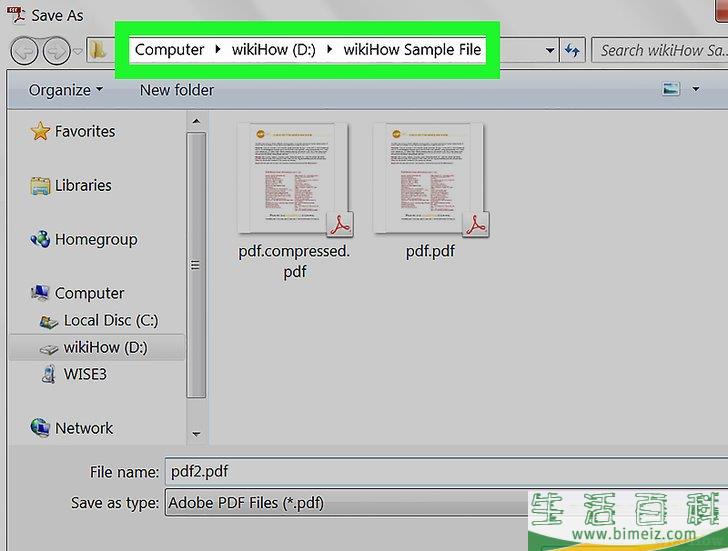The image size is (728, 551).
Task: Select Favorites in the navigation pane
Action: 85,131
